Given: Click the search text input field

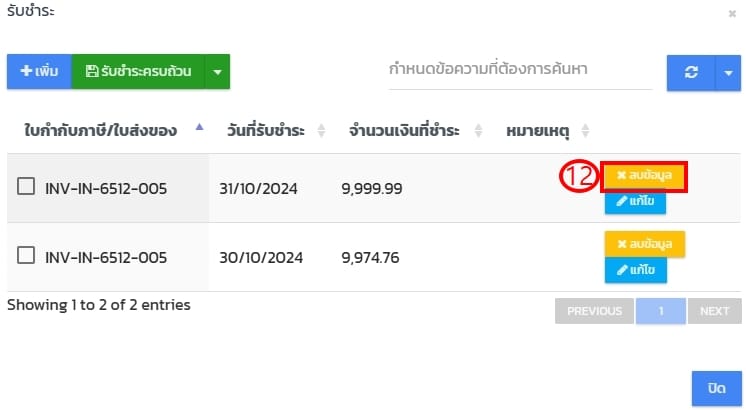Looking at the screenshot, I should (x=520, y=71).
